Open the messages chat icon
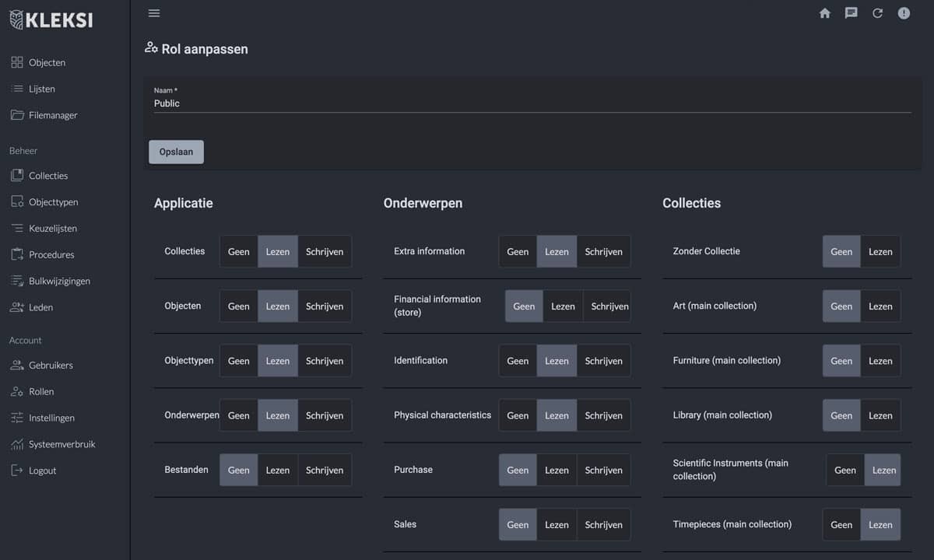 pos(851,13)
